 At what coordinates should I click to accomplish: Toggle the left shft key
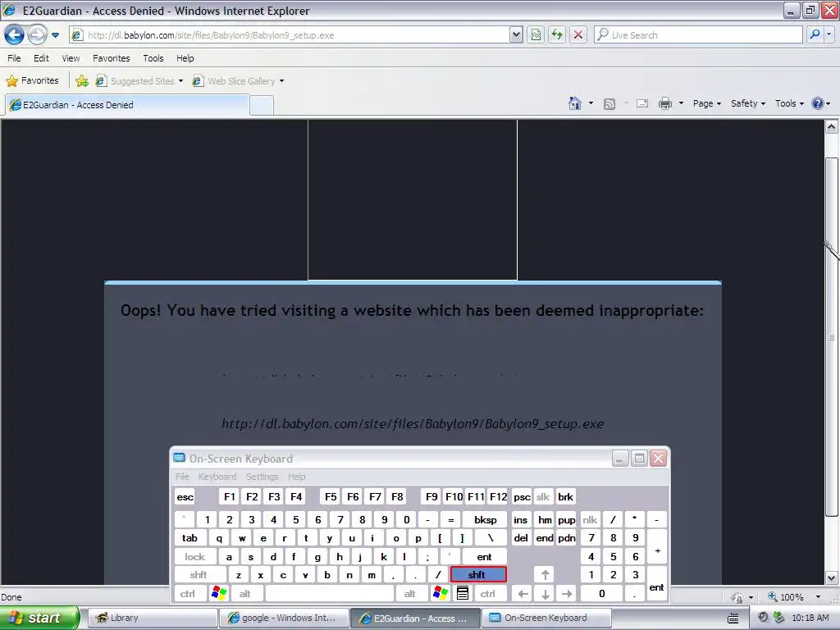coord(199,575)
